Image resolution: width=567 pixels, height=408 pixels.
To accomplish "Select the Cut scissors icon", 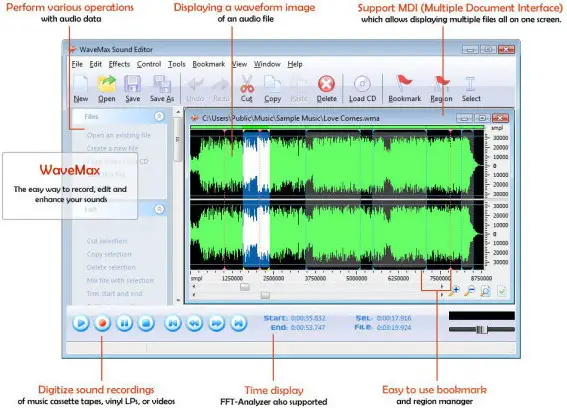I will 247,84.
